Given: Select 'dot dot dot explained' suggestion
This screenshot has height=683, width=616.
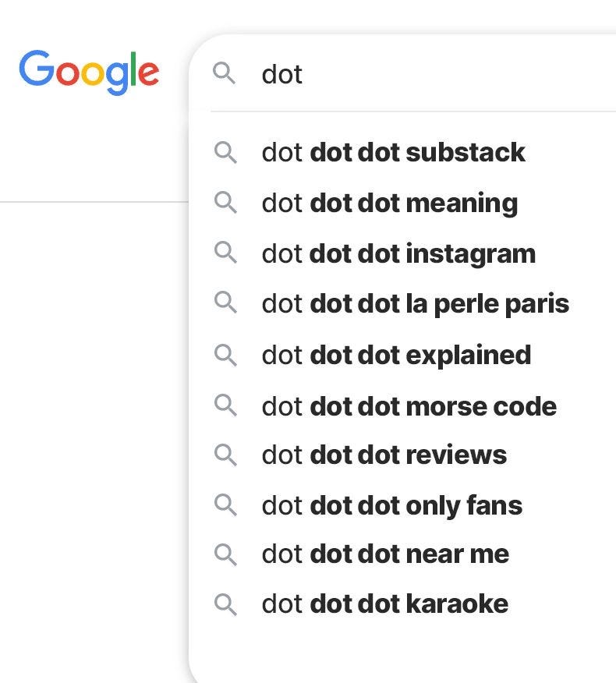Looking at the screenshot, I should (396, 355).
